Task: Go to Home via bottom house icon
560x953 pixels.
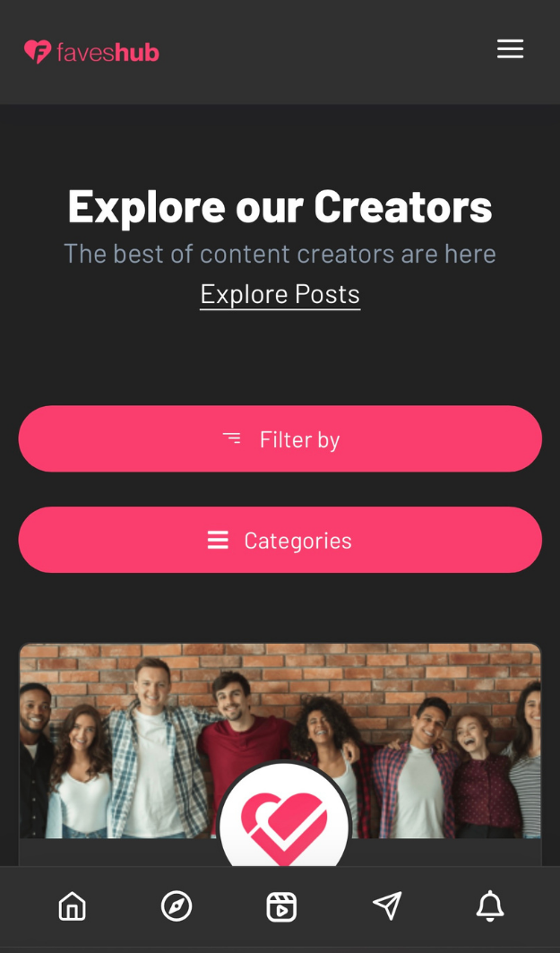Action: 73,906
